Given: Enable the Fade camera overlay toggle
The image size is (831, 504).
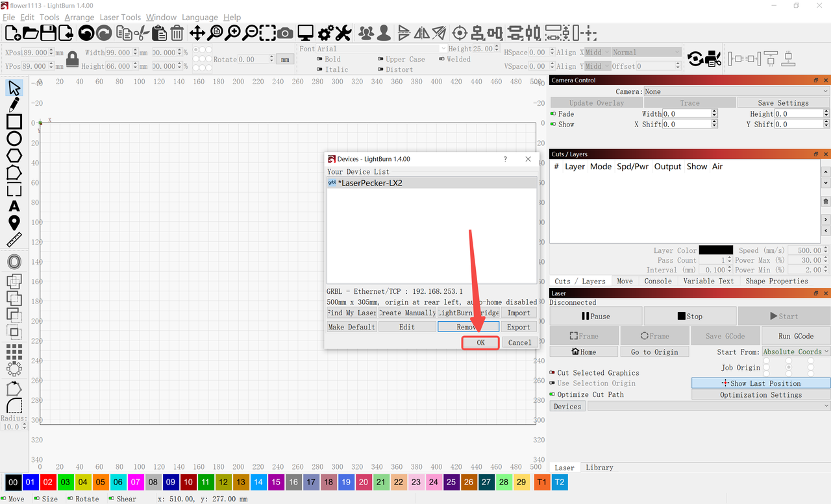Looking at the screenshot, I should tap(553, 114).
